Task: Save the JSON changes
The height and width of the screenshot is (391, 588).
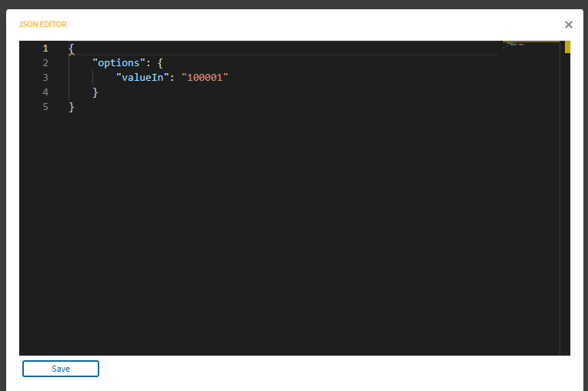Action: pos(61,369)
